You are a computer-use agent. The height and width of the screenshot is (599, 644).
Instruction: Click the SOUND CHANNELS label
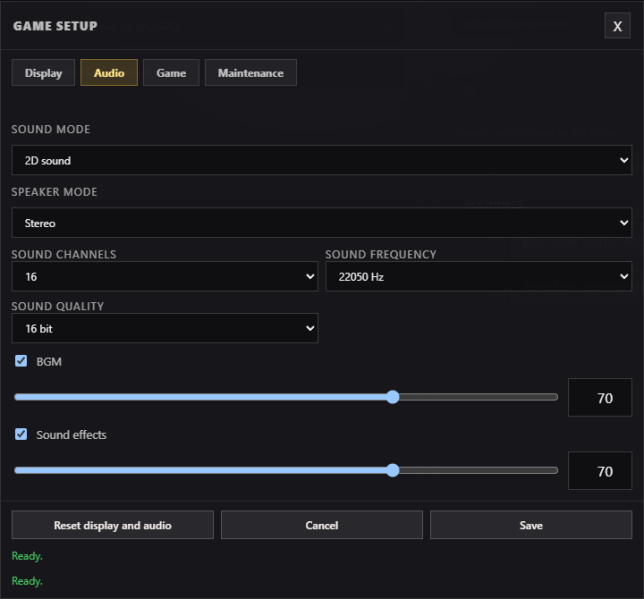click(x=64, y=255)
